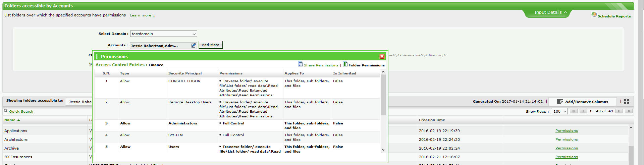Go to previous page of results

(583, 111)
